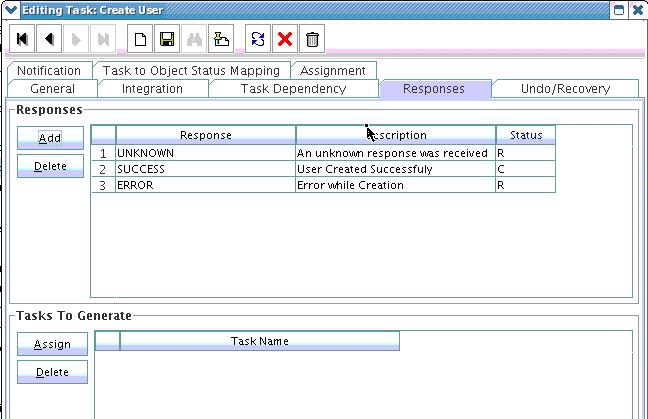Go to the previous record arrow
The image size is (648, 419).
49,39
